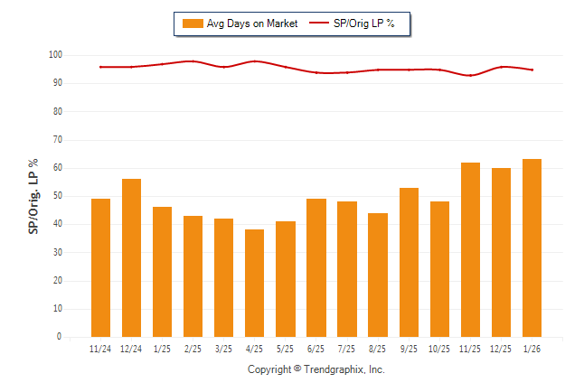Screen dimensions: 584x392
Task: Select the 6/25 bar
Action: pos(316,267)
